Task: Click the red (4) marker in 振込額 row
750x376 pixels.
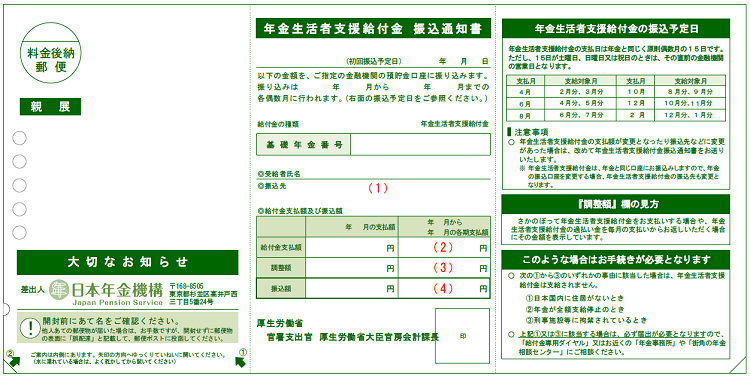Action: tap(442, 289)
